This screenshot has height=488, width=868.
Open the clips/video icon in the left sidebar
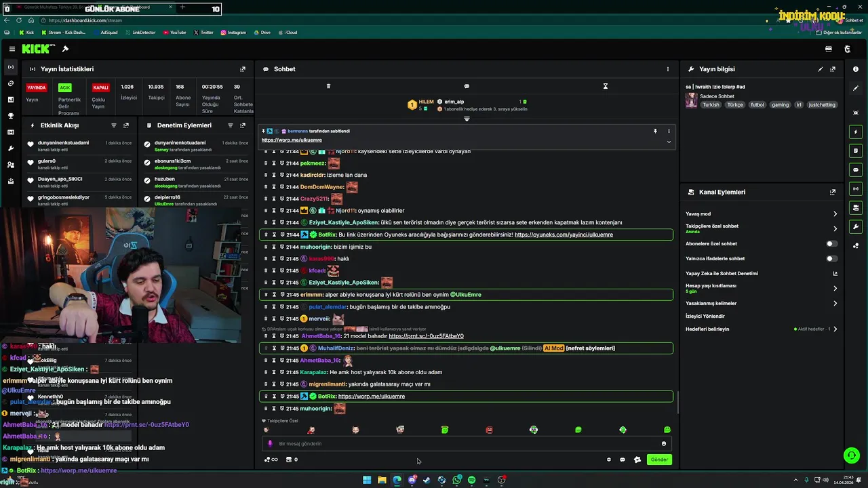[x=10, y=132]
